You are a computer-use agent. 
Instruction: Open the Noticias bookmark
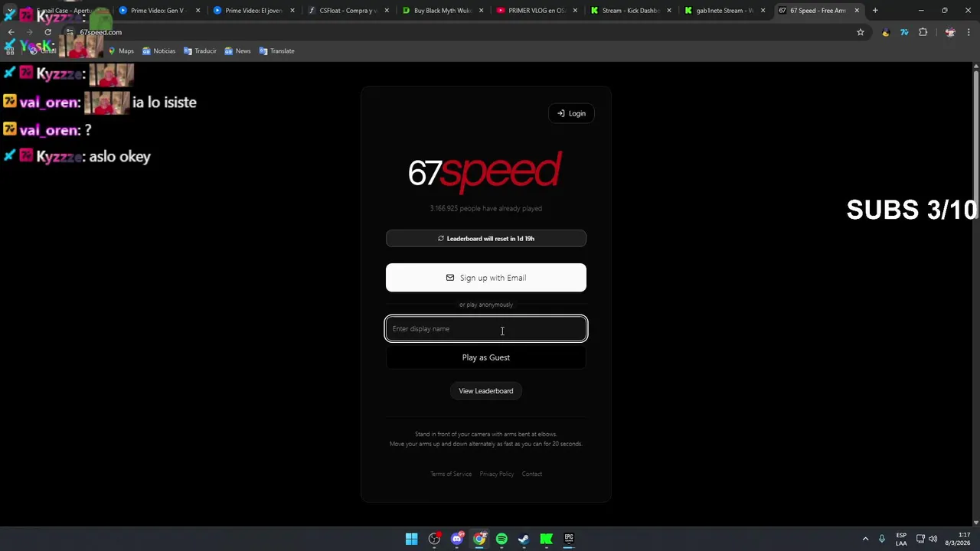pyautogui.click(x=158, y=51)
